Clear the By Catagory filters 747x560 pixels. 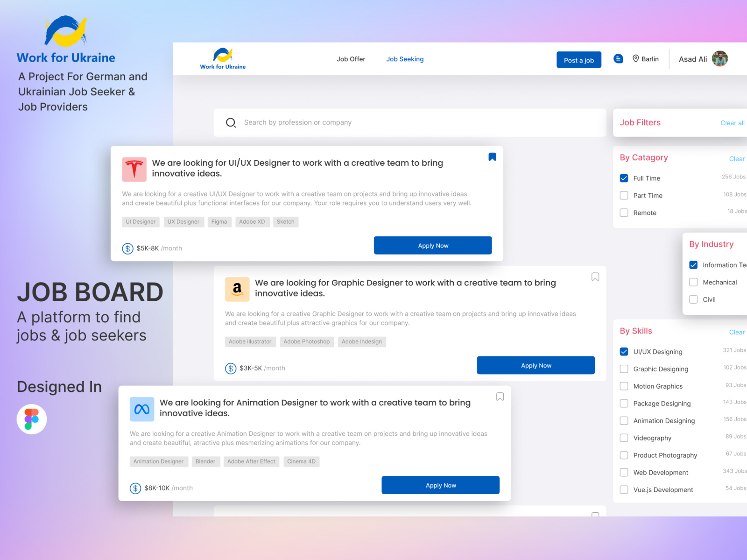click(x=737, y=159)
